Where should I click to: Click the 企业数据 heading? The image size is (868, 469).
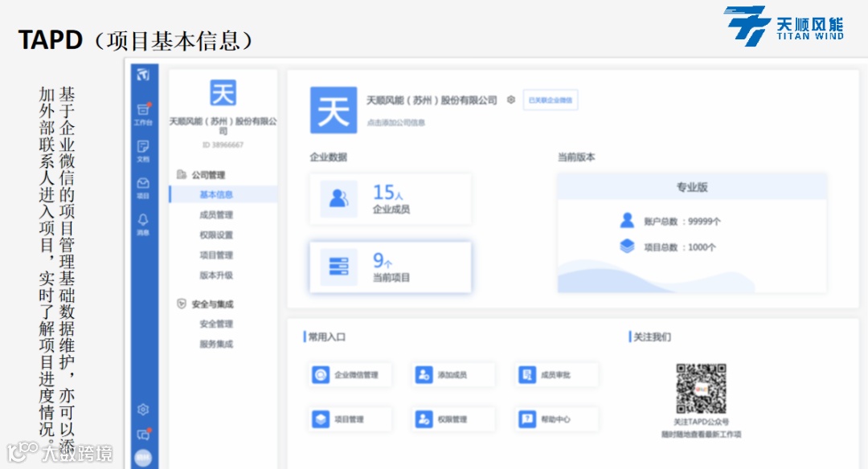click(x=328, y=157)
